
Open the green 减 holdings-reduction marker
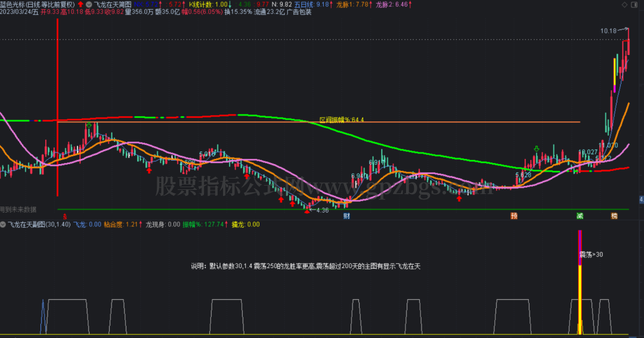580,216
